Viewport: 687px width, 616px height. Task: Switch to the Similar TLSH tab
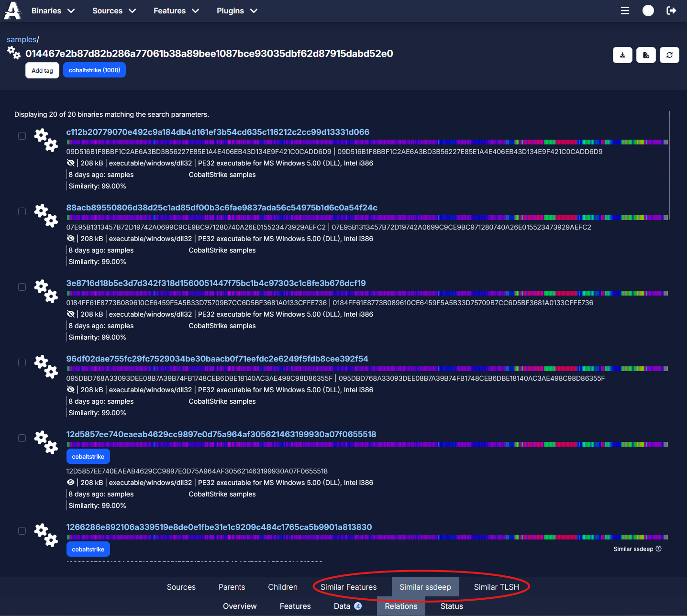click(497, 587)
